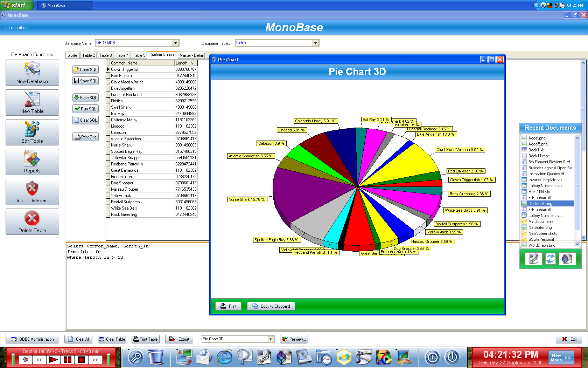Viewport: 588px width, 368px height.
Task: Open the hard drive icon in dock
Action: (x=304, y=357)
